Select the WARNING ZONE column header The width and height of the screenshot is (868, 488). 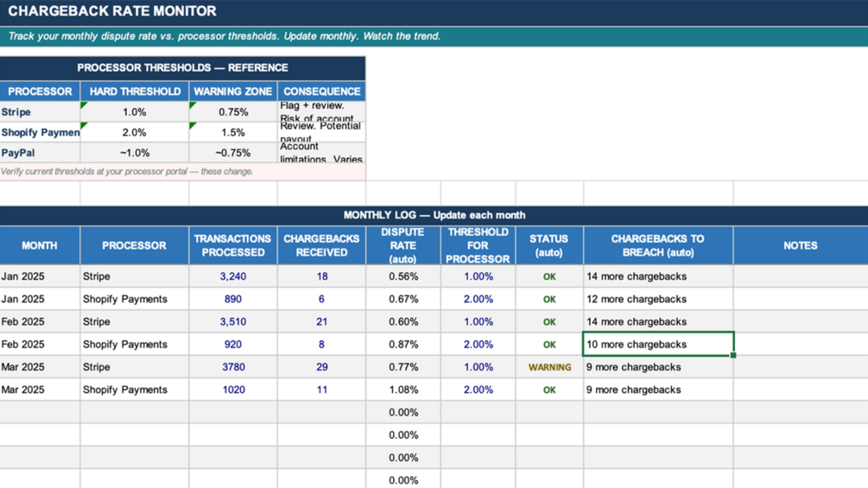coord(233,92)
